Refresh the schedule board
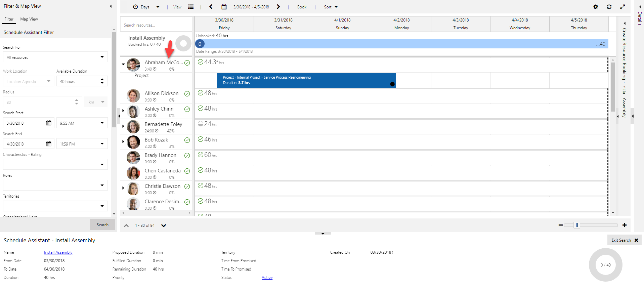Image resolution: width=644 pixels, height=288 pixels. coord(609,7)
